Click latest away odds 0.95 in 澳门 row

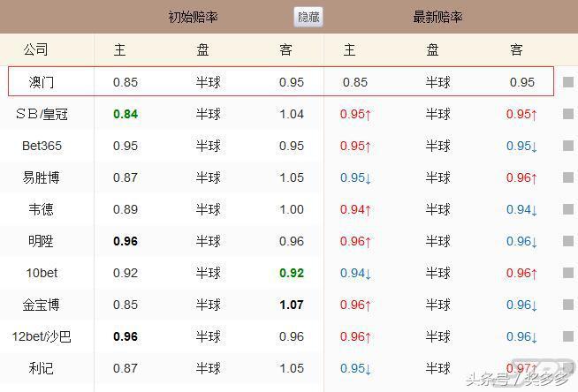522,82
